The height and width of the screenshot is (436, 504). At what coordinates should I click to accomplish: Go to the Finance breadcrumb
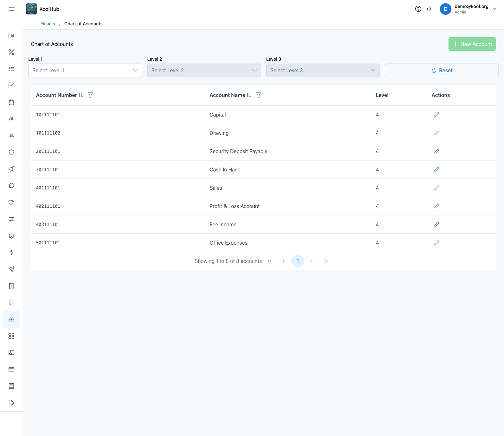point(48,24)
